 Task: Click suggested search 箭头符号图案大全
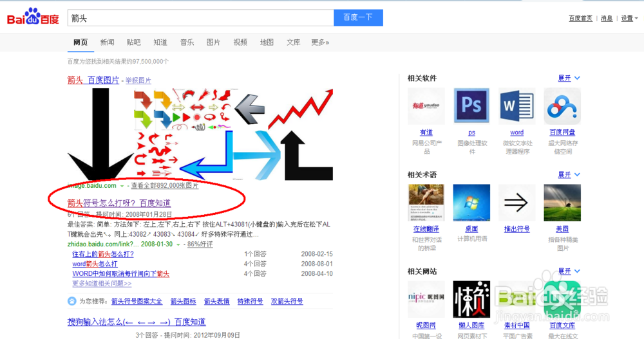137,301
